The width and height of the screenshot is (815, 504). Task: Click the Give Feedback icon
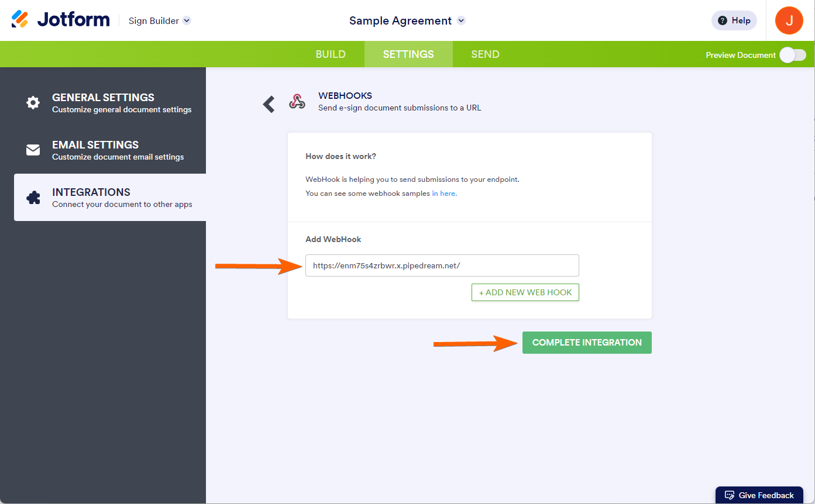(x=730, y=495)
